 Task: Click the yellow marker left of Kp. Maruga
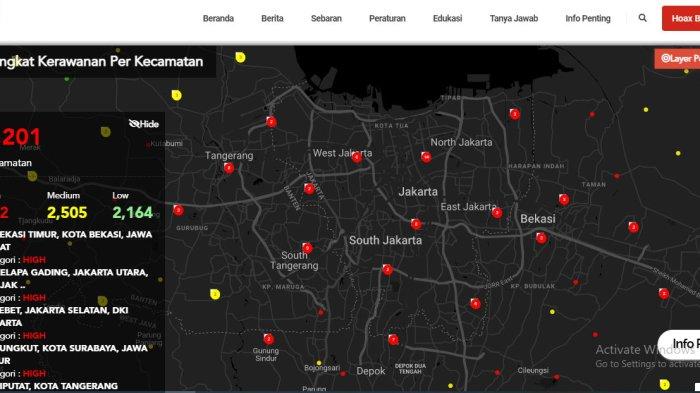pos(215,294)
